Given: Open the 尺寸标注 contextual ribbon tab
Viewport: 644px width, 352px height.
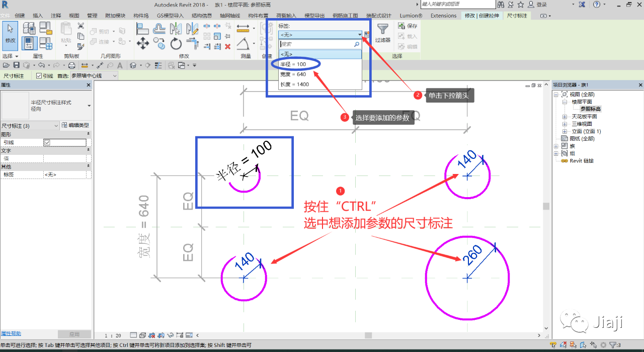Looking at the screenshot, I should (517, 16).
